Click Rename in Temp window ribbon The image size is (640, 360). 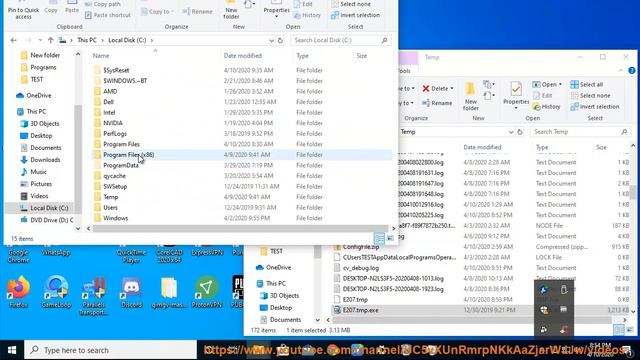click(x=437, y=103)
